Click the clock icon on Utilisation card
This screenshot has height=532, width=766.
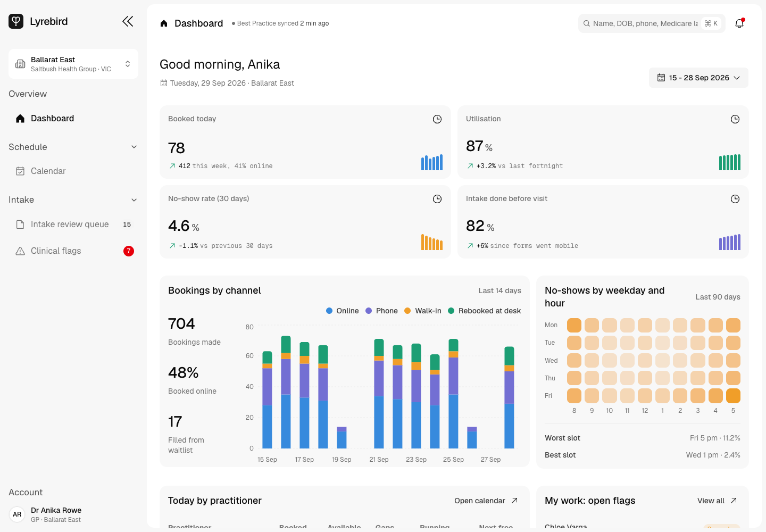735,119
